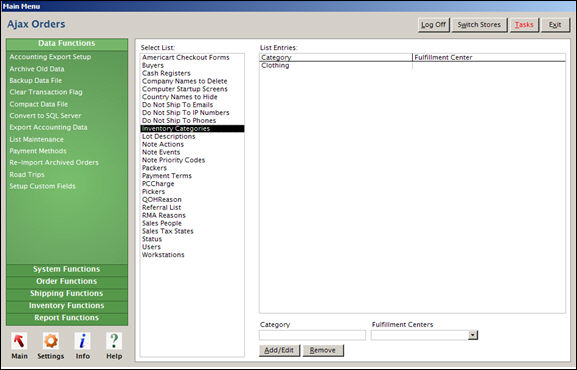Expand the Data Functions section header

pos(67,43)
